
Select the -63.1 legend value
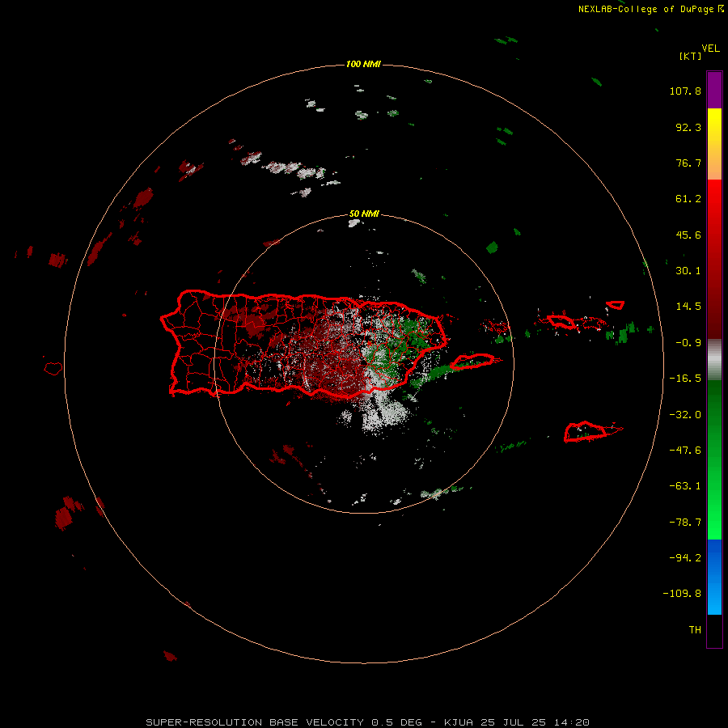[x=685, y=486]
